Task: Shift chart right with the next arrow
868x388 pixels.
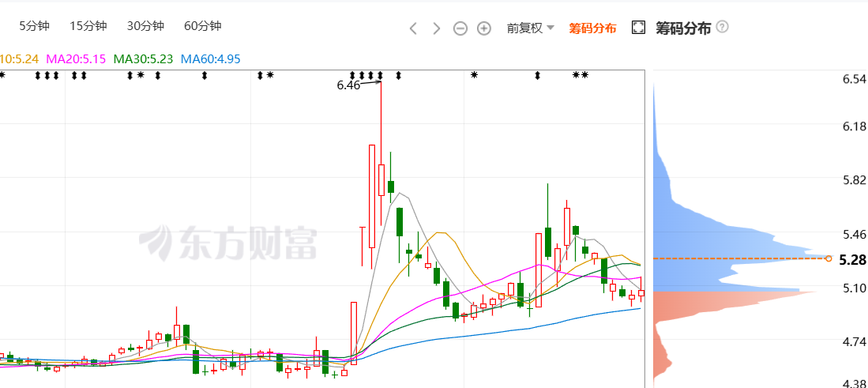Action: click(437, 28)
